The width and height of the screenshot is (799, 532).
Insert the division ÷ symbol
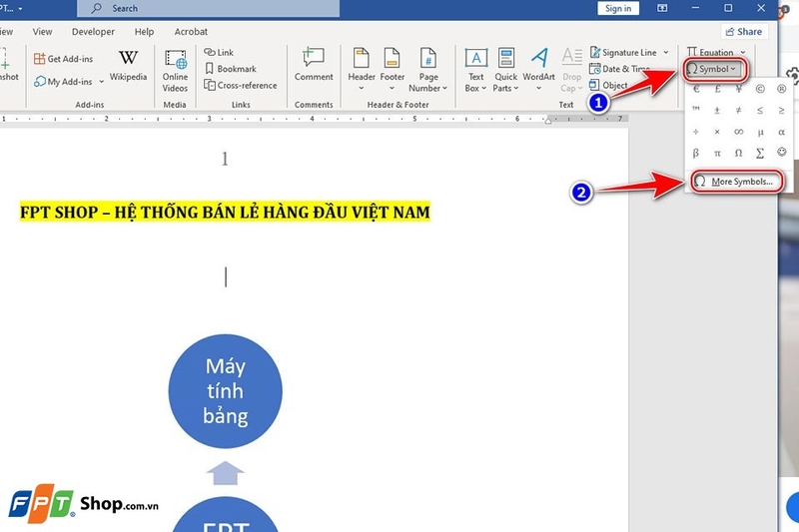pyautogui.click(x=695, y=132)
